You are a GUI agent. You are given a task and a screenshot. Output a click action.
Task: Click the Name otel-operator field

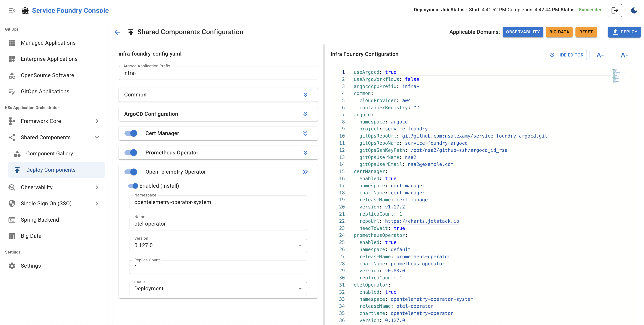pyautogui.click(x=218, y=224)
